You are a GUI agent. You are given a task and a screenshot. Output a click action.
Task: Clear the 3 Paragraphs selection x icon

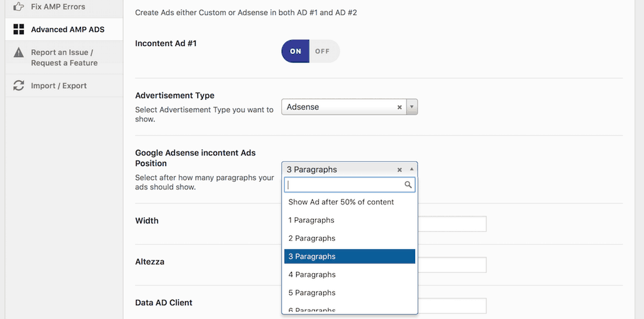[399, 170]
